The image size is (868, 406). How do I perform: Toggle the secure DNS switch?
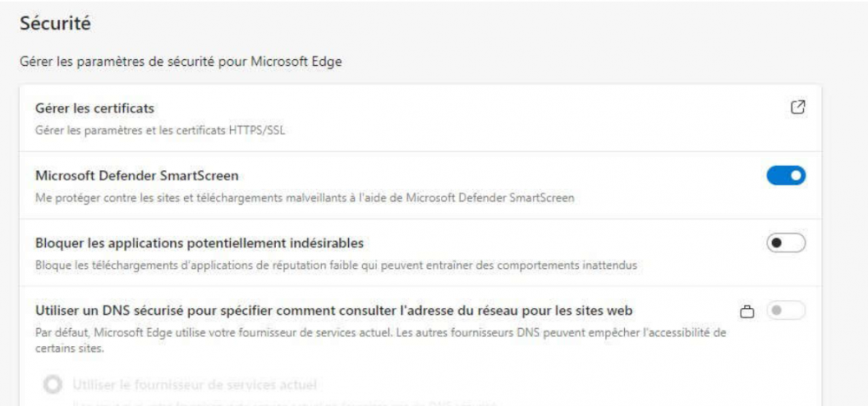pos(786,311)
